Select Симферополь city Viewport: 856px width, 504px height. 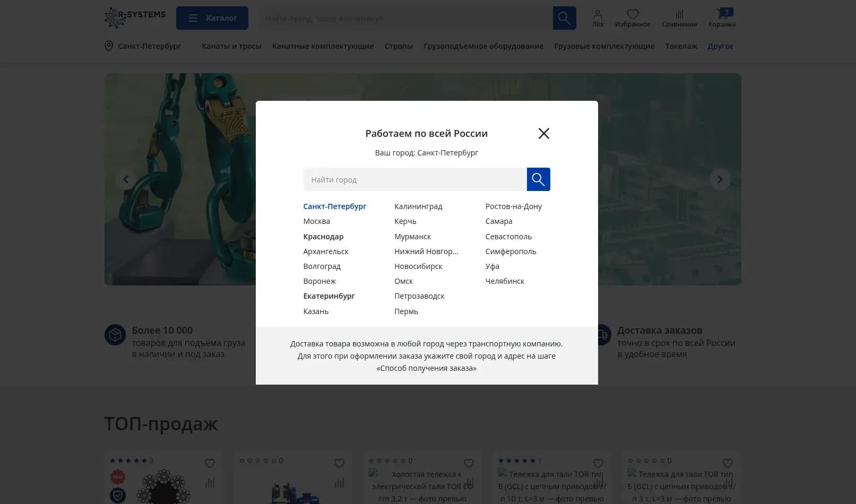[511, 251]
